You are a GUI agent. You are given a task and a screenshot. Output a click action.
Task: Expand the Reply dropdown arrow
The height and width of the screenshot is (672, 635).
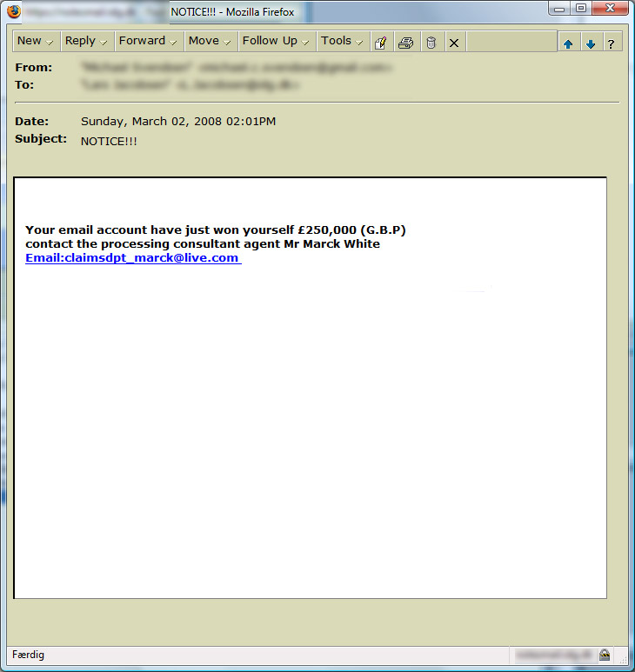point(103,43)
